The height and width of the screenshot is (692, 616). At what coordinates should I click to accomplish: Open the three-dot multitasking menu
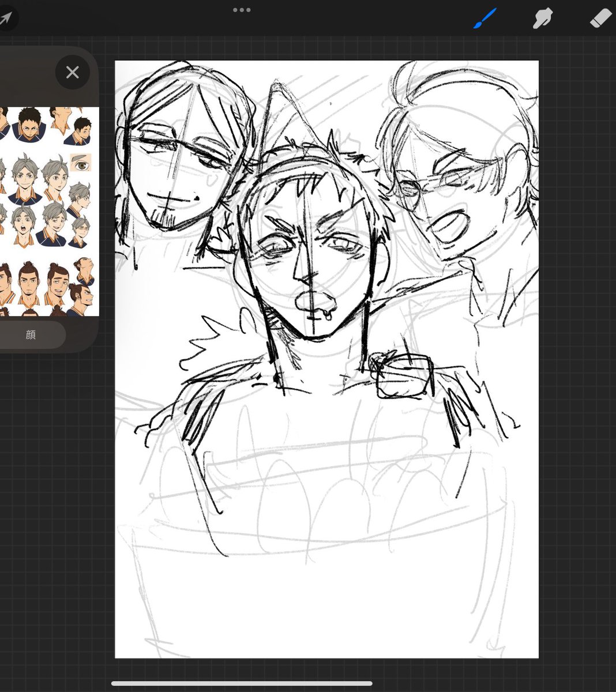click(x=242, y=10)
